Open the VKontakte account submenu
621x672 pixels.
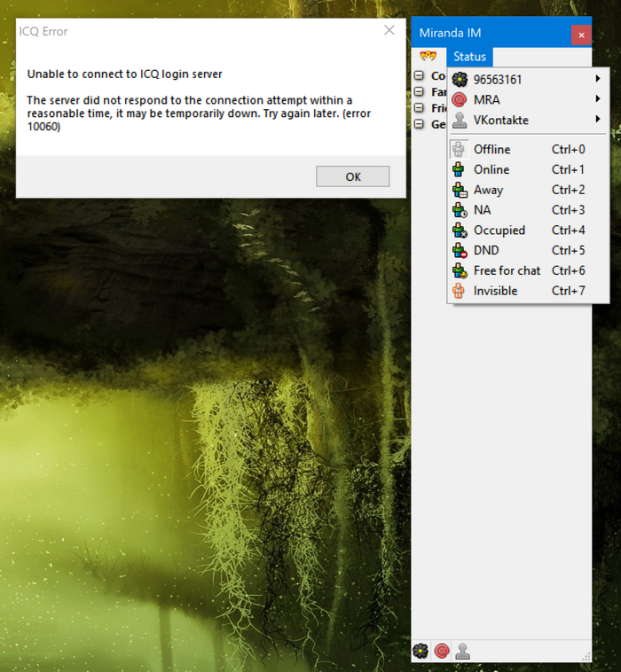click(x=529, y=120)
